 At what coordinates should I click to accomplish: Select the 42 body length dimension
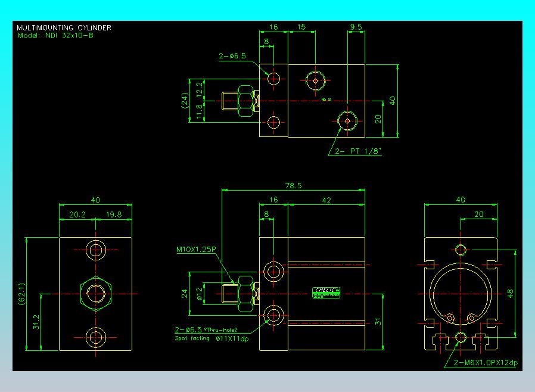[x=326, y=200]
